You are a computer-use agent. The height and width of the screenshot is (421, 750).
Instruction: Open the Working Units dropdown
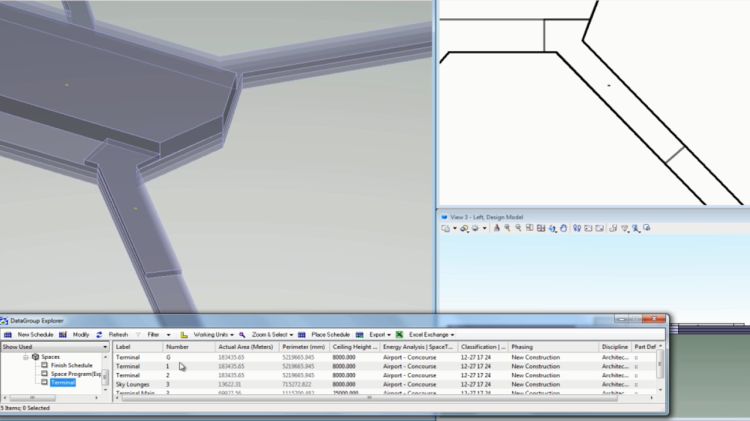click(x=209, y=334)
